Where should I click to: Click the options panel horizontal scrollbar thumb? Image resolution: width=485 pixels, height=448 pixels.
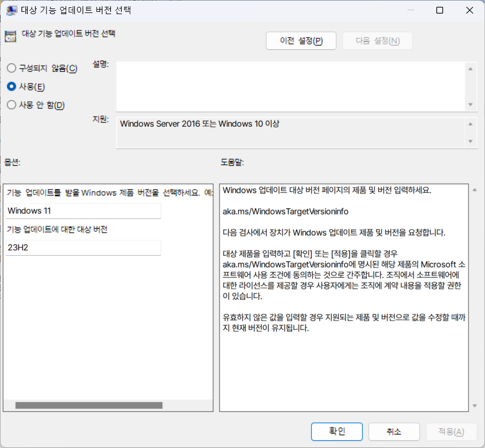[89, 406]
